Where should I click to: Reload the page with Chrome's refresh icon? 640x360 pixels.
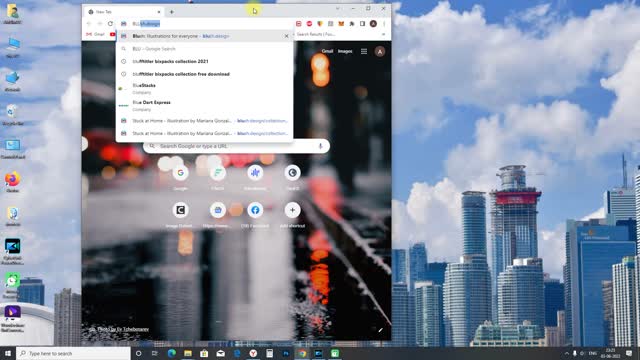(x=110, y=24)
